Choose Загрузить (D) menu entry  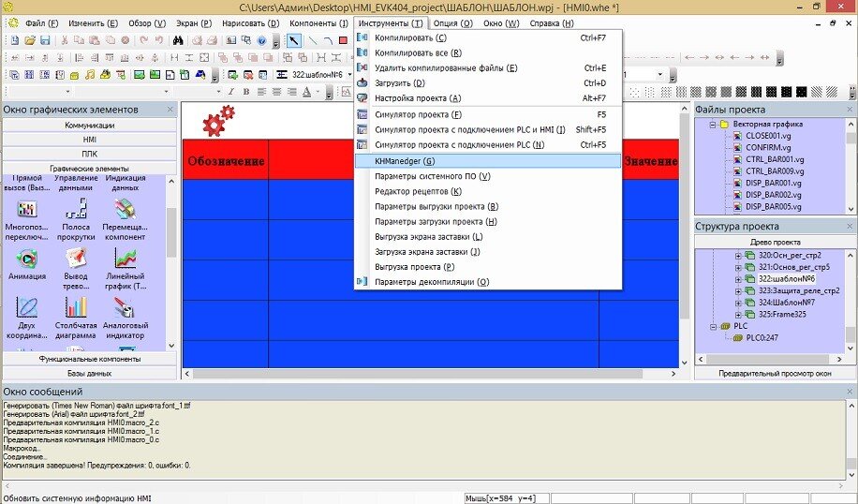click(488, 83)
